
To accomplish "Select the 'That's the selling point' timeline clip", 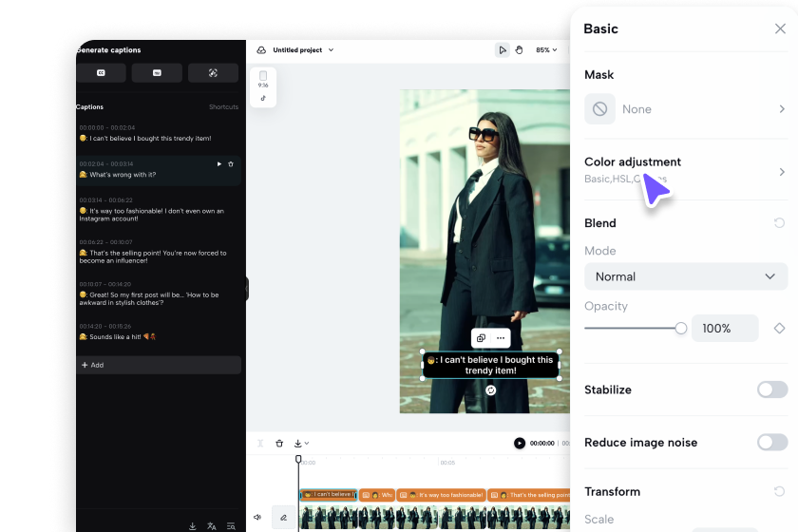I will [529, 495].
